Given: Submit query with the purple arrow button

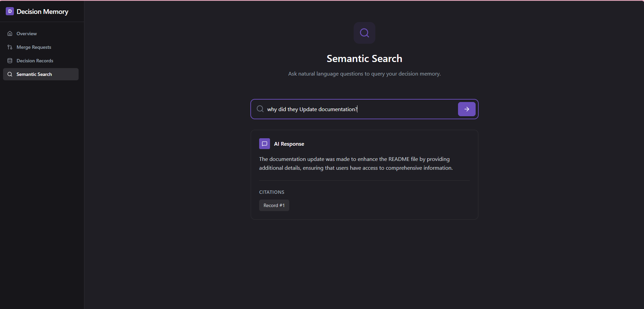Looking at the screenshot, I should (467, 109).
